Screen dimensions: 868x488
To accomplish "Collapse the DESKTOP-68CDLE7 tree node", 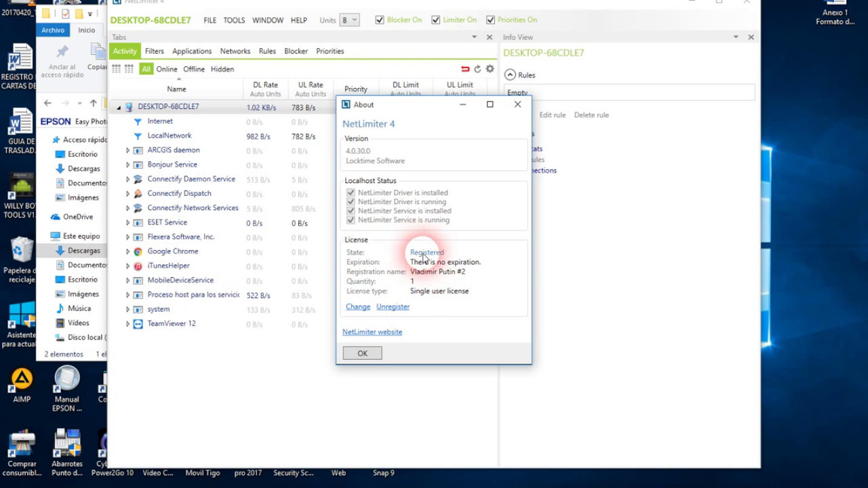I will click(x=119, y=107).
